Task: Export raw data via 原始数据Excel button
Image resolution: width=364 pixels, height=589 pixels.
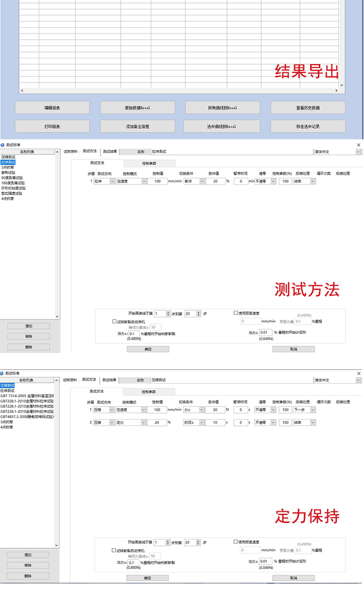Action: [x=137, y=108]
